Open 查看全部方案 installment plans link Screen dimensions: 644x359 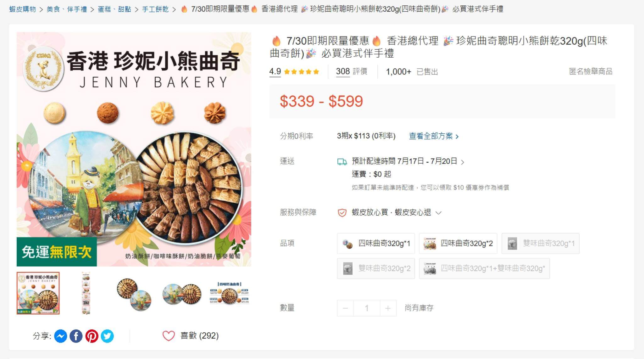click(x=434, y=136)
